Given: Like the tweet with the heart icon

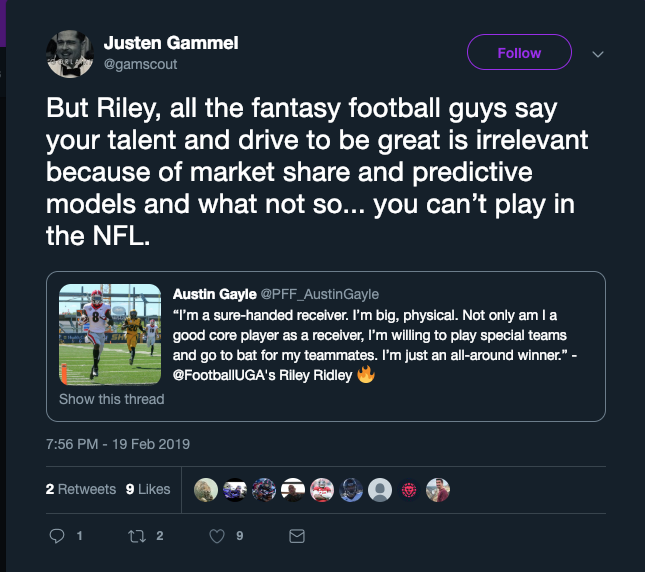Looking at the screenshot, I should pos(216,537).
